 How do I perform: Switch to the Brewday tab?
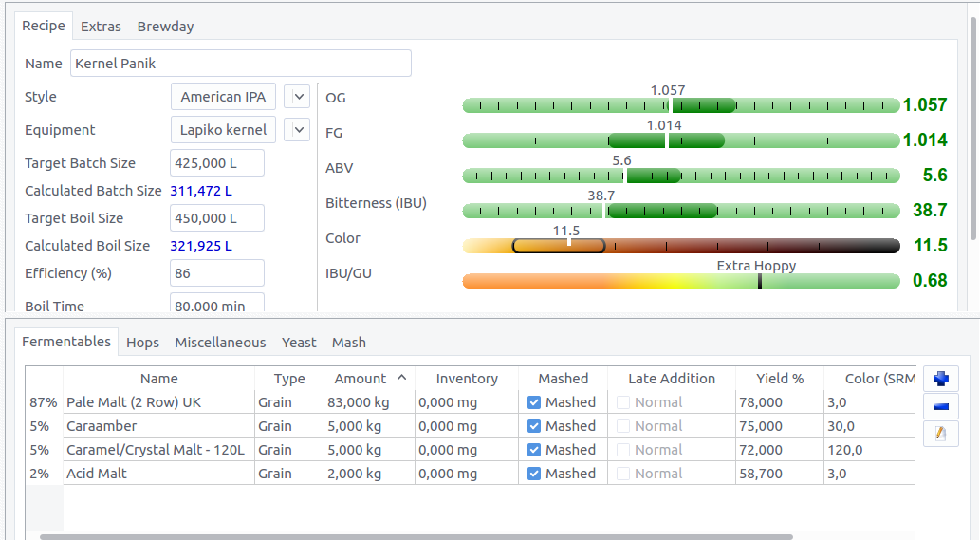[165, 27]
